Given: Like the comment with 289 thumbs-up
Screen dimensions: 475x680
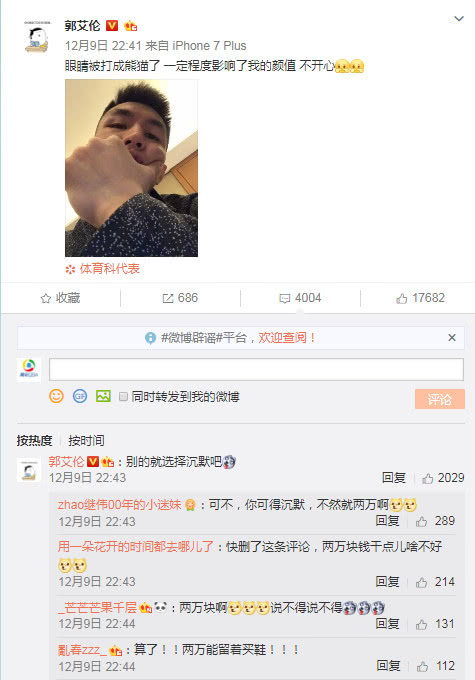Looking at the screenshot, I should pyautogui.click(x=436, y=521).
